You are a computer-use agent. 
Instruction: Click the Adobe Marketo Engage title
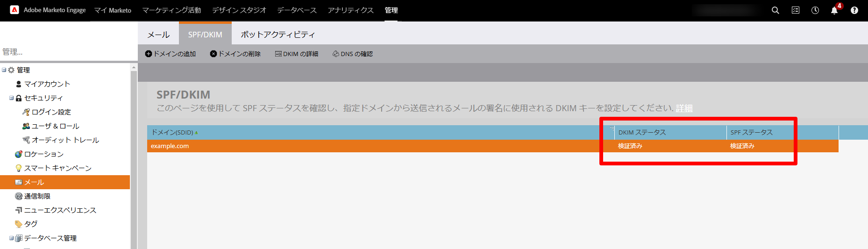coord(55,10)
